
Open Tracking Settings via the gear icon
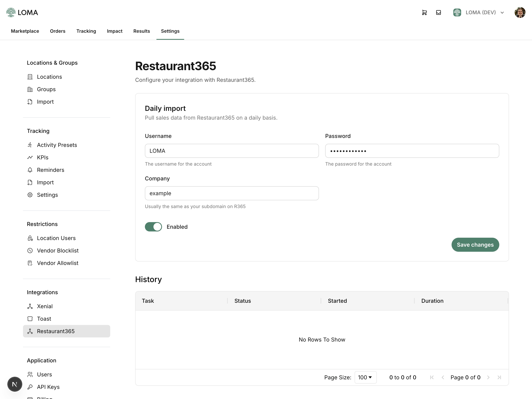coord(30,195)
